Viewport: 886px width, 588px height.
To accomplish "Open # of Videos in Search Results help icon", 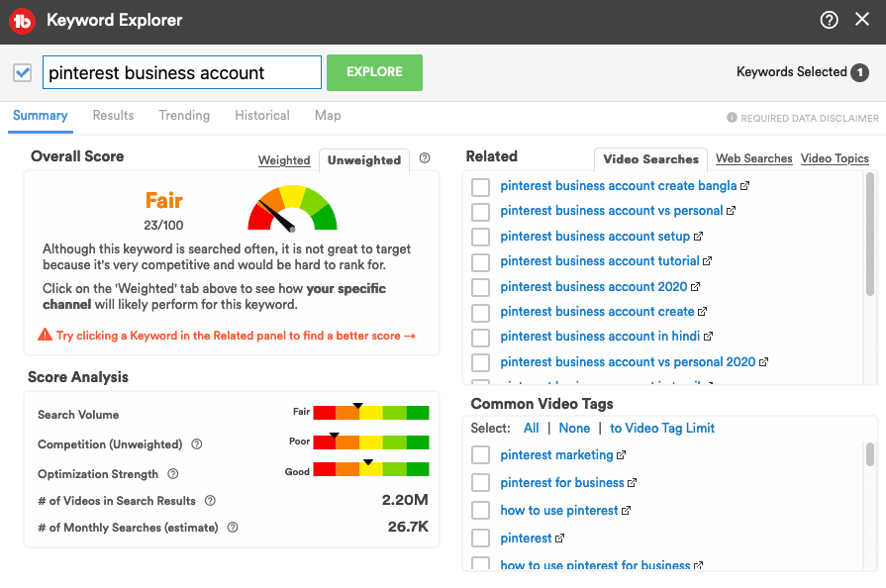I will point(210,501).
